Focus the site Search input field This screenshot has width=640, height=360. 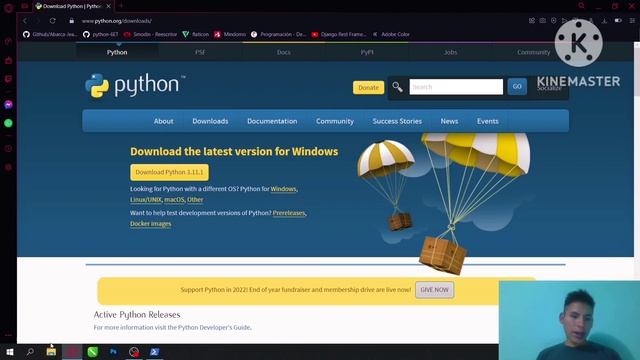[x=456, y=87]
